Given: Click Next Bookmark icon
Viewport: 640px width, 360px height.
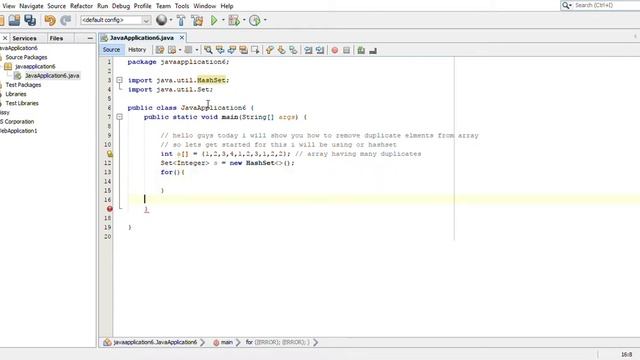Looking at the screenshot, I should (x=282, y=50).
